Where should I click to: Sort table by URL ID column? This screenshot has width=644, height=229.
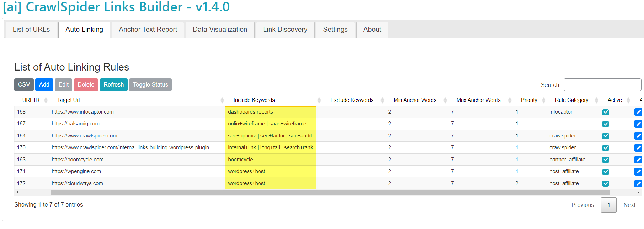(x=32, y=100)
